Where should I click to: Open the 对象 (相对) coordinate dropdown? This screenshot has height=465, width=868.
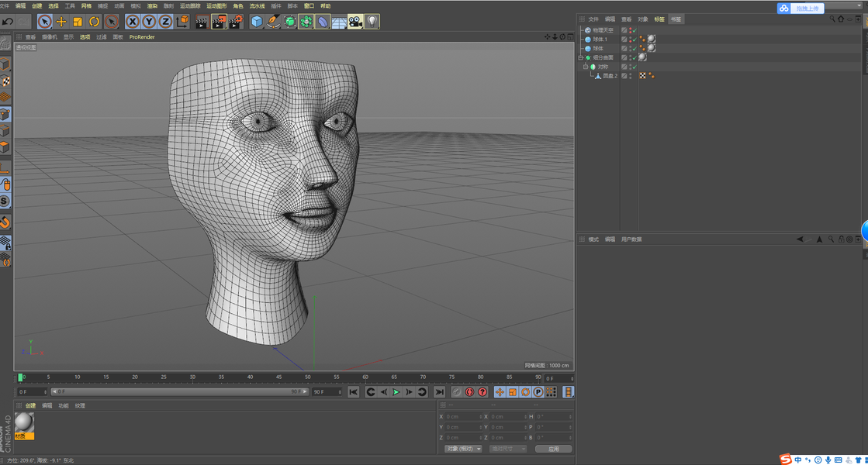[463, 449]
